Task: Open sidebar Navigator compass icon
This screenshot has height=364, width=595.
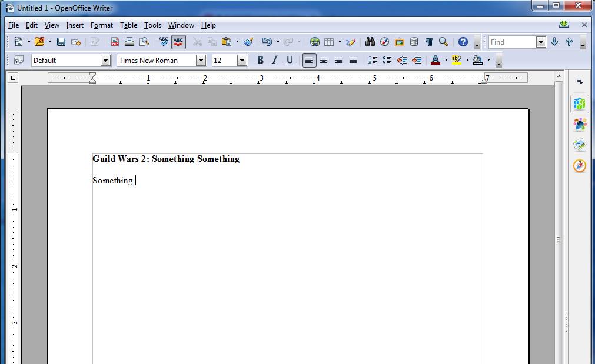Action: pos(580,166)
